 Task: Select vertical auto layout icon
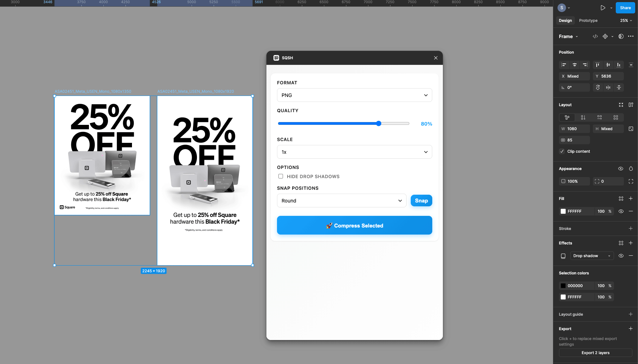click(x=583, y=117)
